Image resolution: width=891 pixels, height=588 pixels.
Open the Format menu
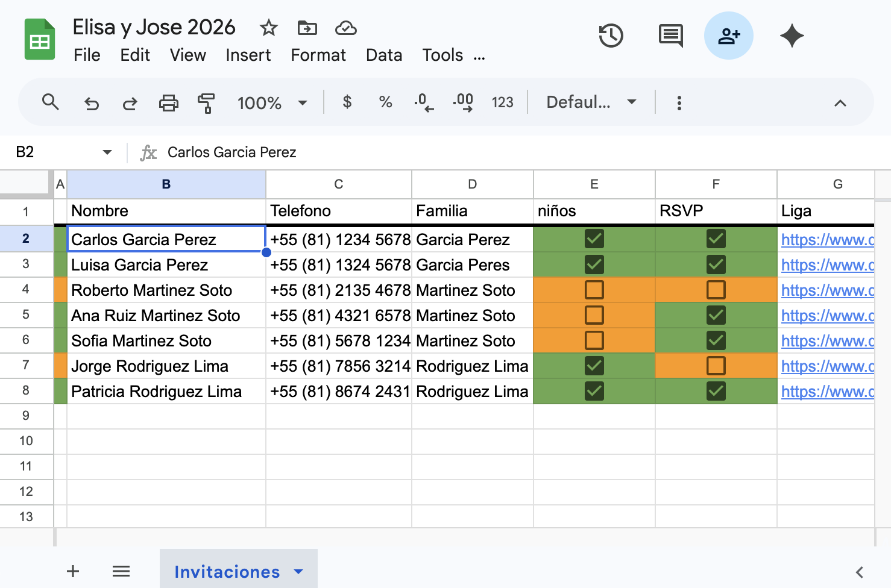pos(318,55)
